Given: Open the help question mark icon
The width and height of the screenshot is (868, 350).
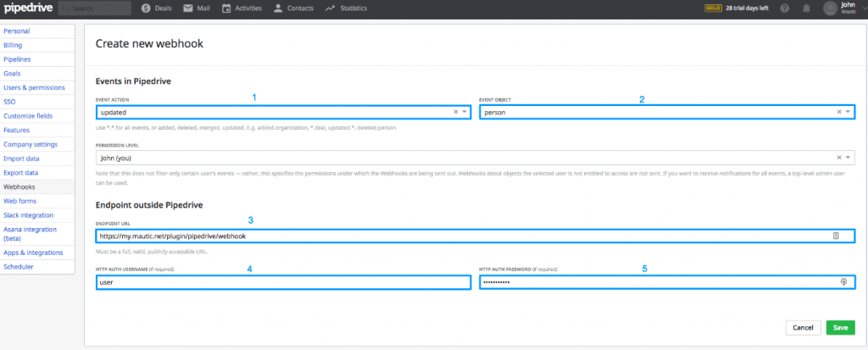Looking at the screenshot, I should click(x=783, y=8).
